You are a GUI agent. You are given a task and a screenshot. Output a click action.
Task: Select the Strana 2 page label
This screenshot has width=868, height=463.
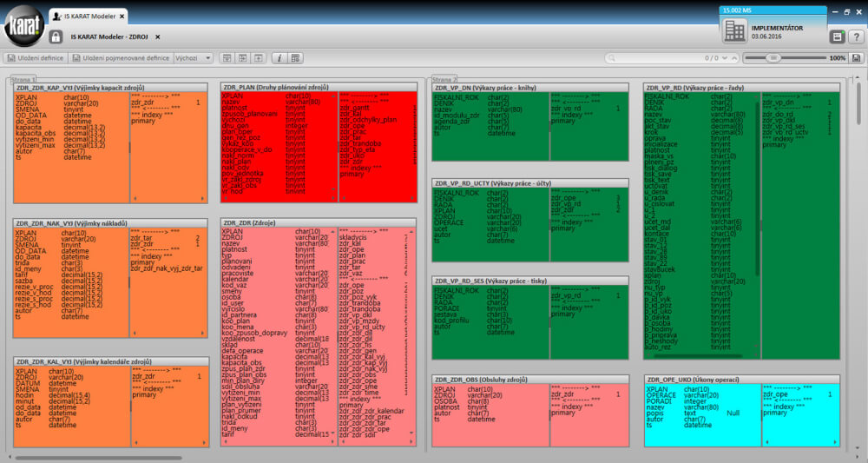click(444, 80)
